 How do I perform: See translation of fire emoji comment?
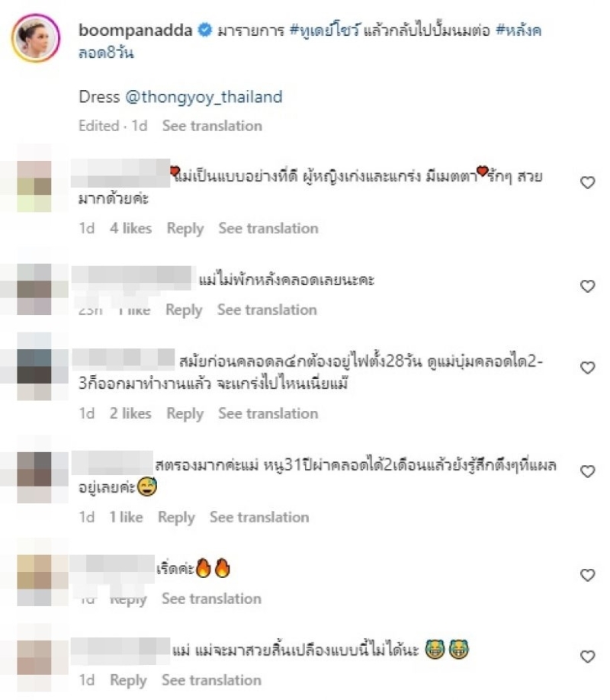coord(212,599)
